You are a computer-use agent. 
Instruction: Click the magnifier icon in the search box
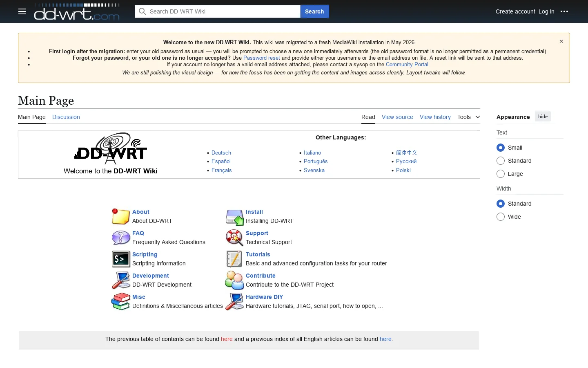(142, 11)
